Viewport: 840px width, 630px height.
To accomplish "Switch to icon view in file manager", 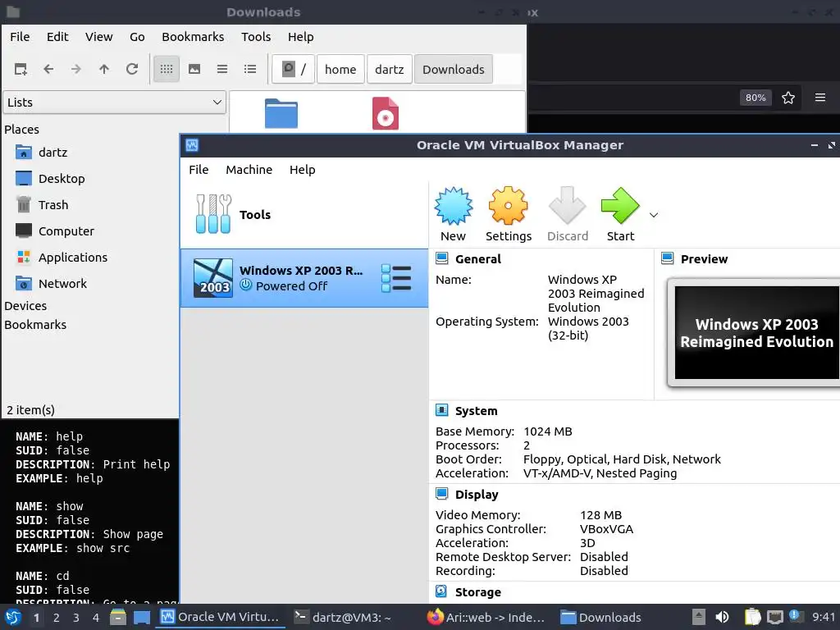I will coord(167,69).
